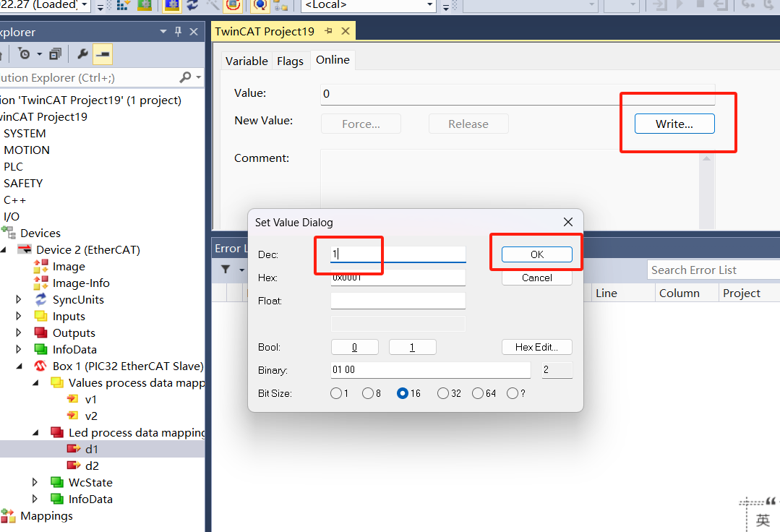Click the Show Online Data toolbar icon
The height and width of the screenshot is (532, 780).
tap(260, 5)
